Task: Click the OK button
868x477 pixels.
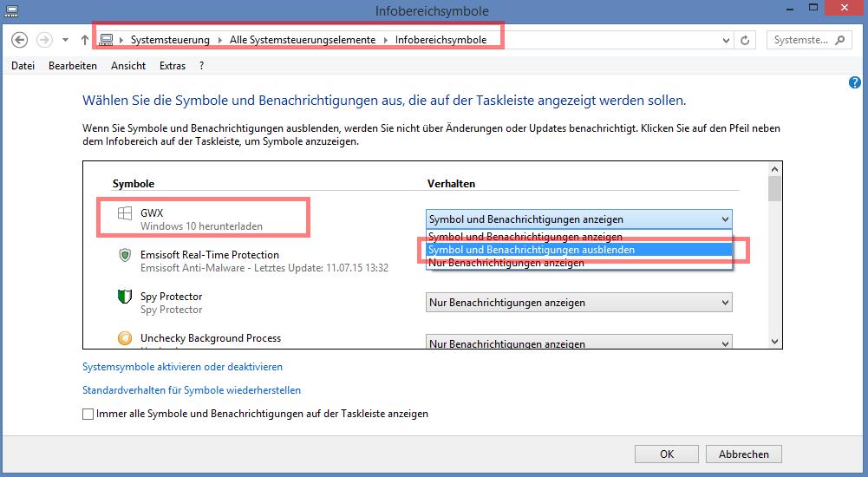Action: [667, 454]
